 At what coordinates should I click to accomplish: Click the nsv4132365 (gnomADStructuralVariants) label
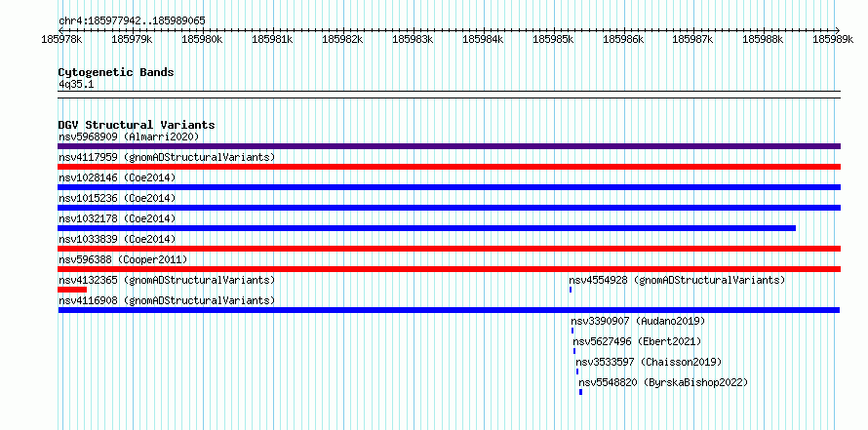click(167, 280)
